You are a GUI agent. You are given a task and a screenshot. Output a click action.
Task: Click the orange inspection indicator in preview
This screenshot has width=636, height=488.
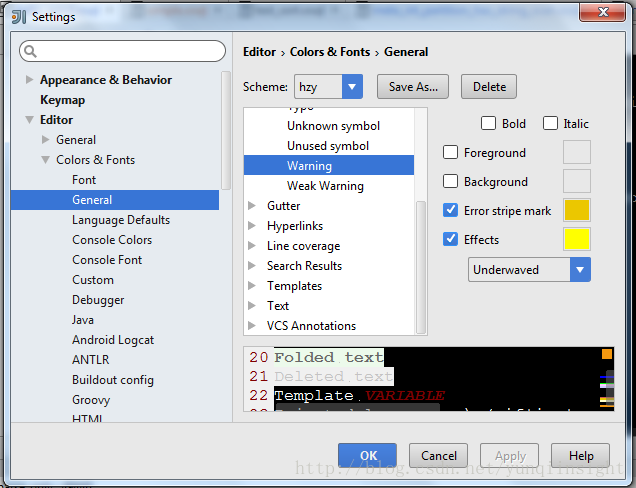click(607, 354)
